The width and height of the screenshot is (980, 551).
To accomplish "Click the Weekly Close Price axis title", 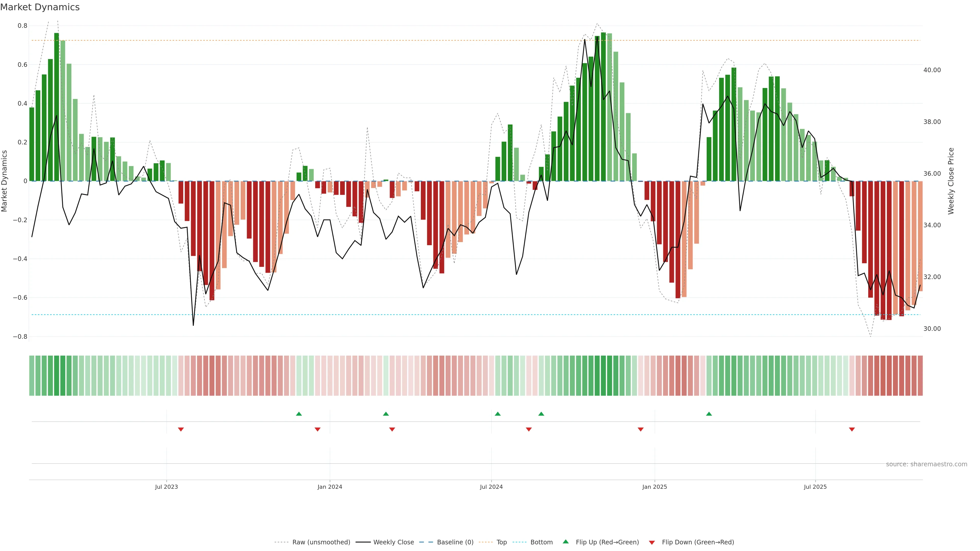I will coord(951,181).
